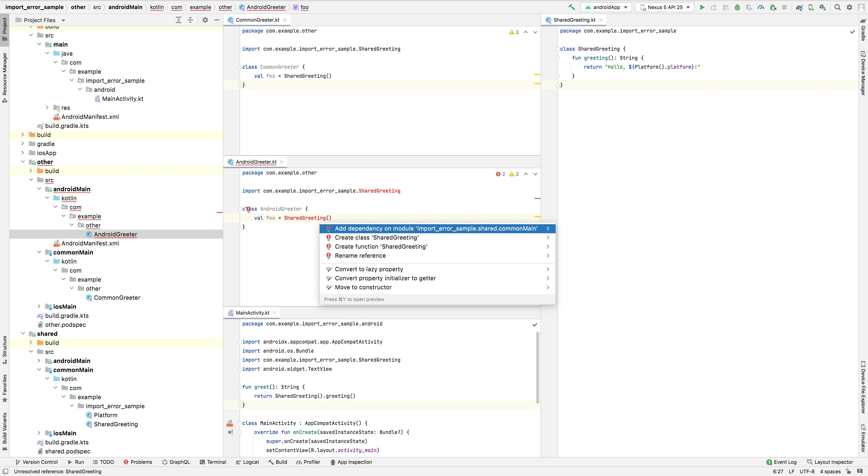Switch to the MainActivity.kt editor tab
The width and height of the screenshot is (868, 476).
click(252, 313)
